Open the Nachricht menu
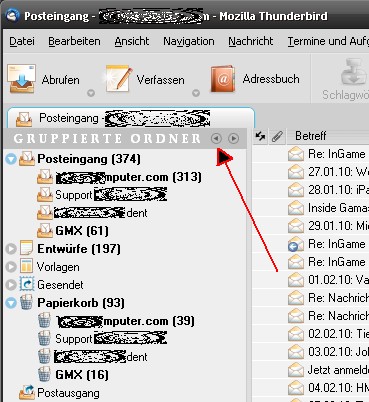The width and height of the screenshot is (369, 402). 251,41
